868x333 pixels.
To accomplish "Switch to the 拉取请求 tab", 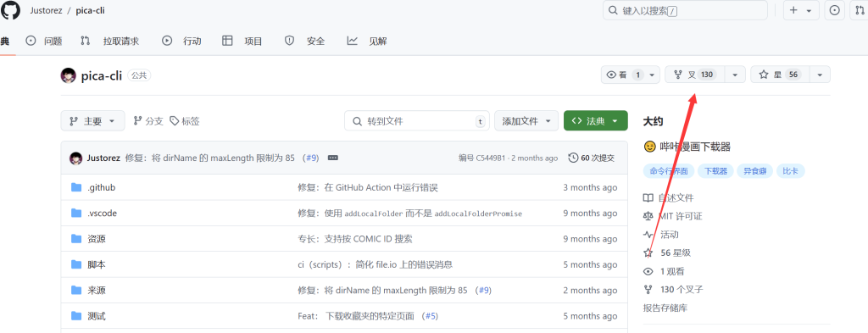I will point(109,41).
